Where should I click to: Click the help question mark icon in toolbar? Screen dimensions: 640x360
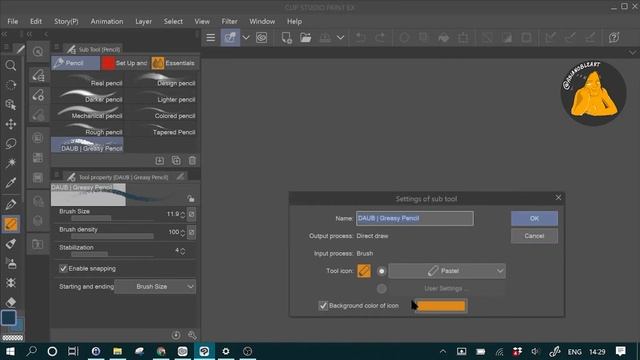click(614, 38)
